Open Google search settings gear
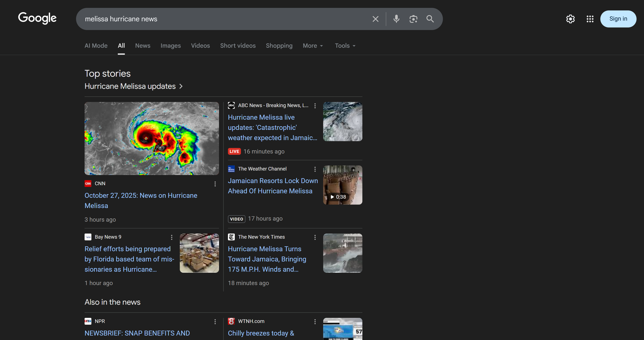644x340 pixels. 571,19
